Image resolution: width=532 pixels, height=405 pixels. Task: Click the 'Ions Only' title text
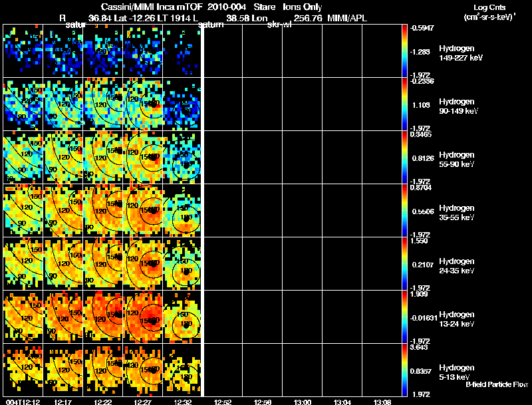coord(303,7)
